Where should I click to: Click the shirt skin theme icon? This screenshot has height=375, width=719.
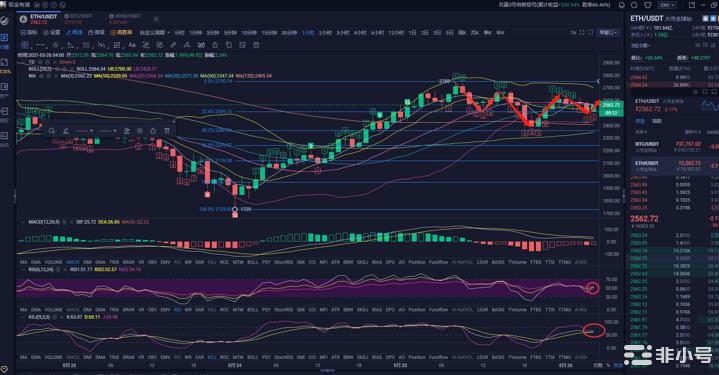(647, 5)
